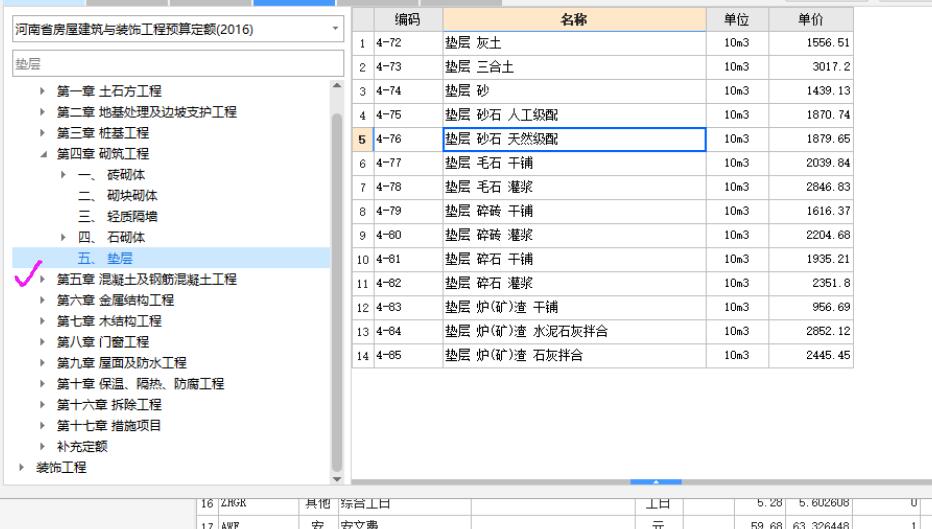Click price cell 3017.2

point(811,67)
